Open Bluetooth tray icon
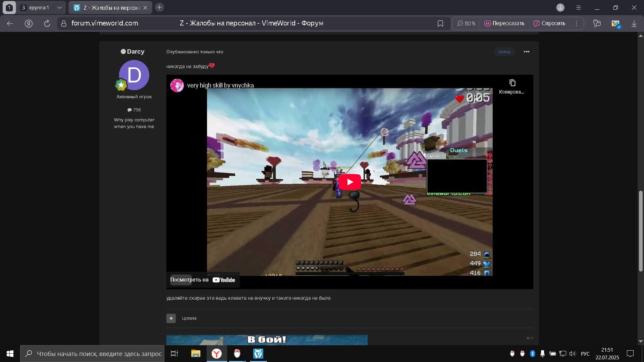Screen dimensions: 644x362 532,354
